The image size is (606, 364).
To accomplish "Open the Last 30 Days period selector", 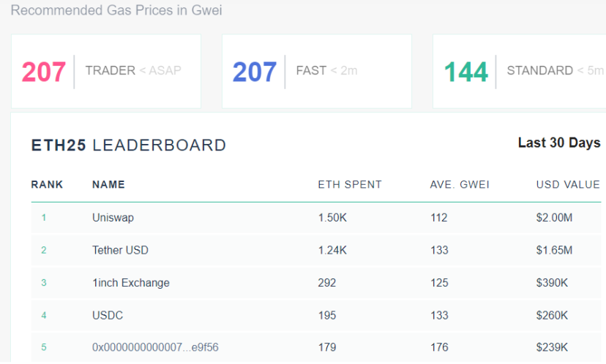I will pyautogui.click(x=559, y=143).
